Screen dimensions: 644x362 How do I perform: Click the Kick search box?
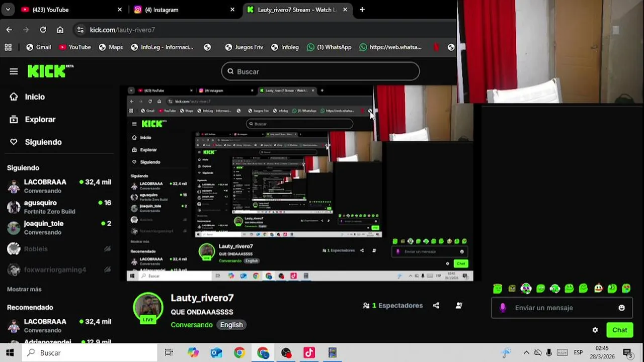(x=320, y=71)
